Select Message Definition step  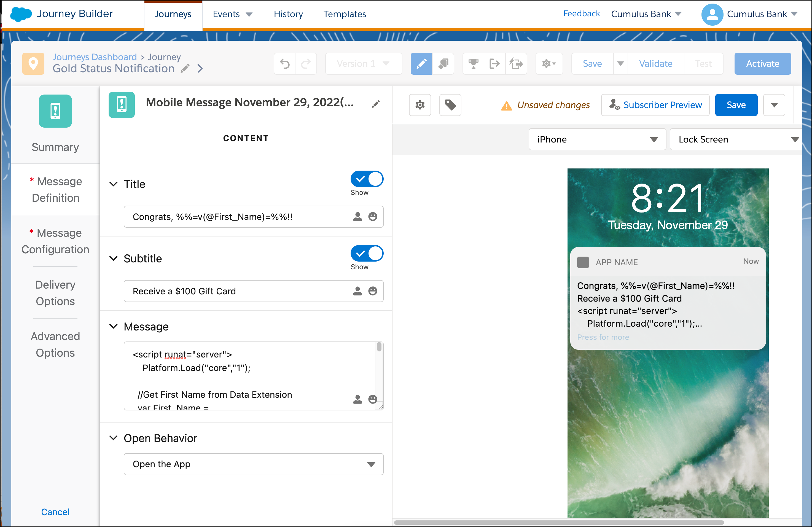pyautogui.click(x=56, y=190)
